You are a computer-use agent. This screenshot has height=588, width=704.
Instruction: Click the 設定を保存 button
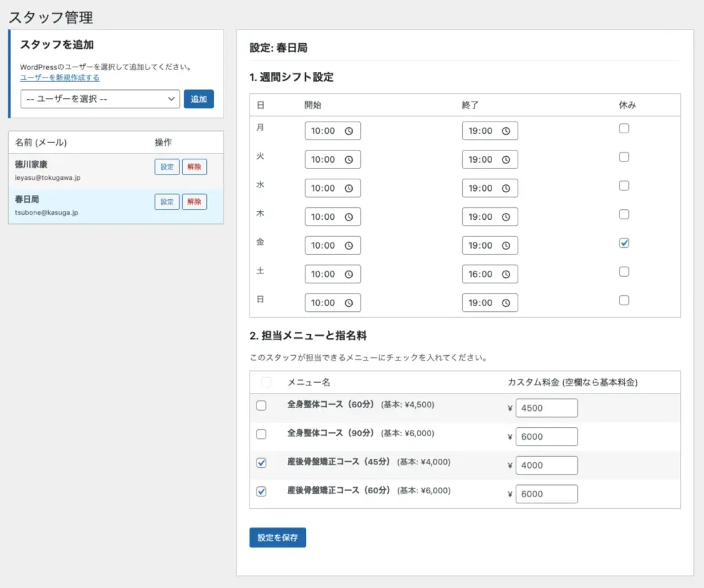277,538
